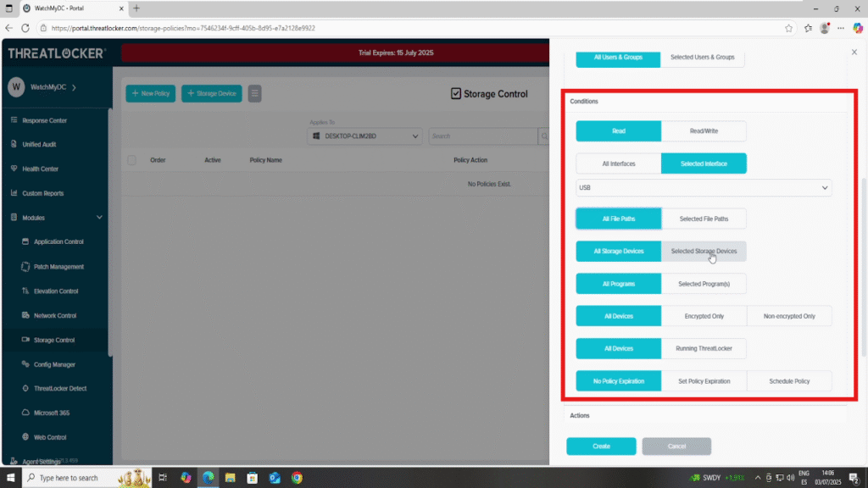Open Patch Management module
868x488 pixels.
(x=58, y=267)
